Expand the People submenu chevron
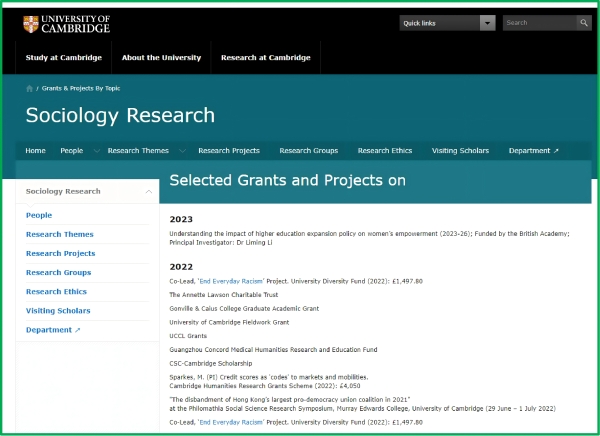 click(x=97, y=151)
